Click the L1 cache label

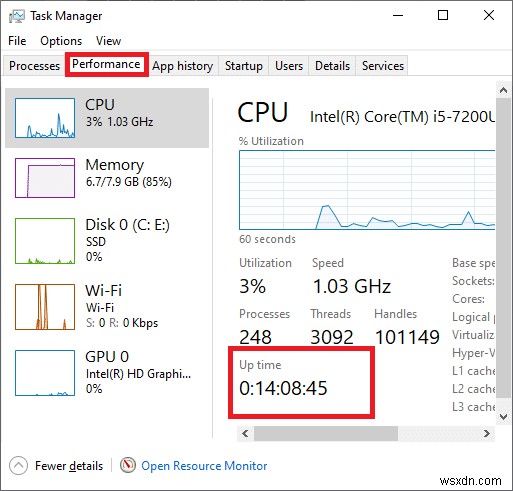click(474, 371)
